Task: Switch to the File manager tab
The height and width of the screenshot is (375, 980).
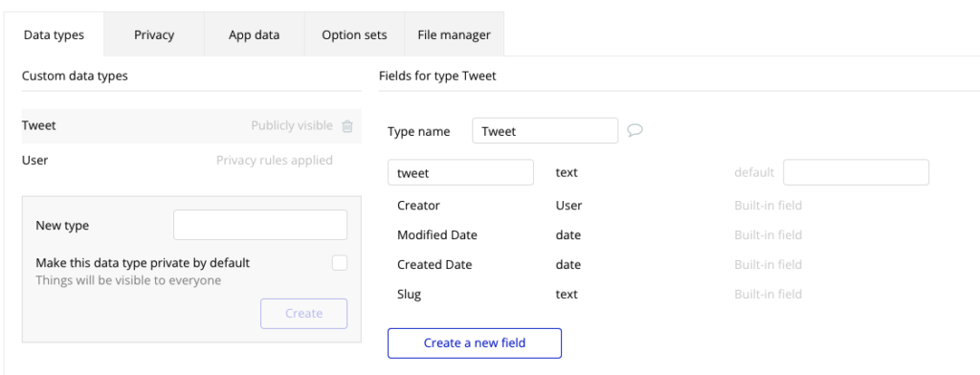Action: pyautogui.click(x=455, y=35)
